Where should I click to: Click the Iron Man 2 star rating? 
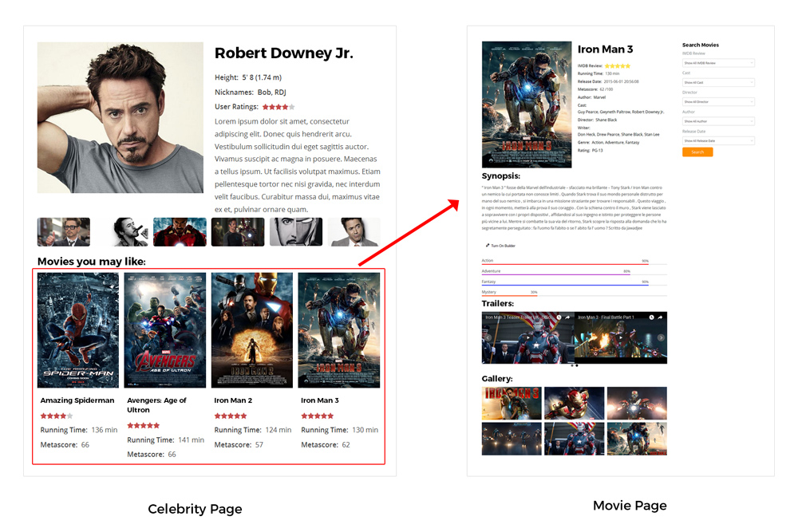pos(231,416)
